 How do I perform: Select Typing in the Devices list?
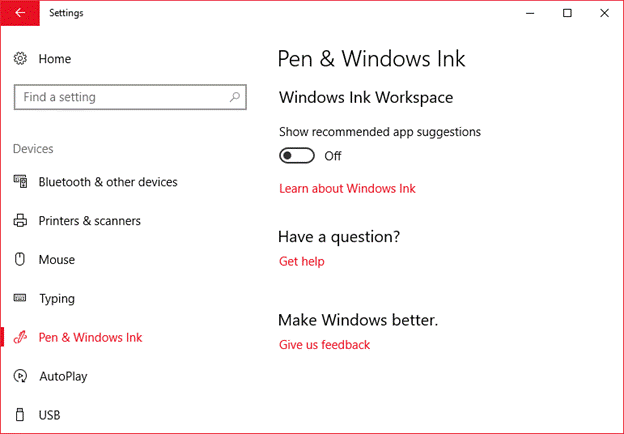[x=56, y=299]
